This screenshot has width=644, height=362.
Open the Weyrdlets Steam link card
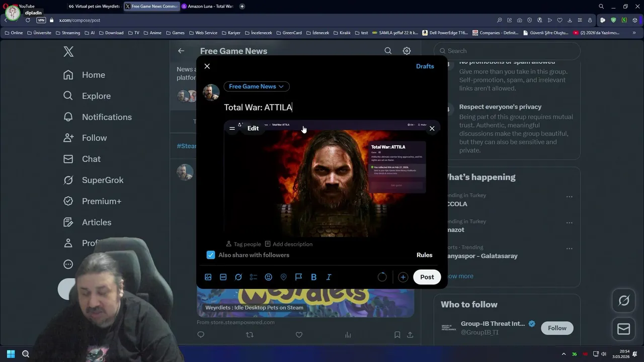(305, 303)
